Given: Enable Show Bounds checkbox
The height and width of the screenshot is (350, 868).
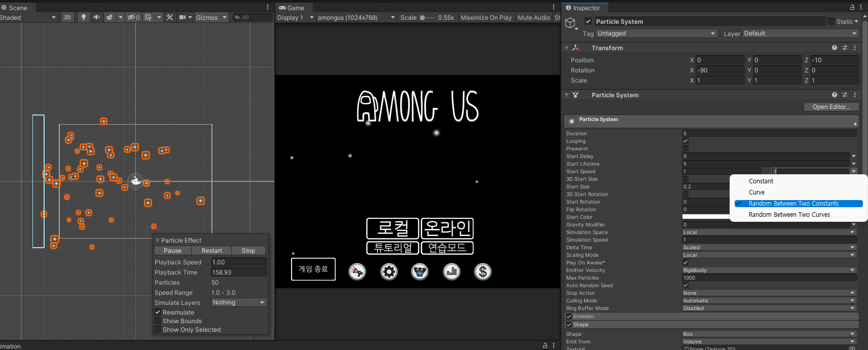Looking at the screenshot, I should pos(158,321).
